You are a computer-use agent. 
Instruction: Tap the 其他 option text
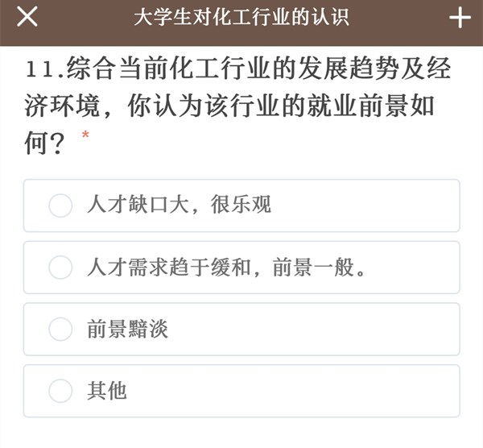click(x=107, y=391)
